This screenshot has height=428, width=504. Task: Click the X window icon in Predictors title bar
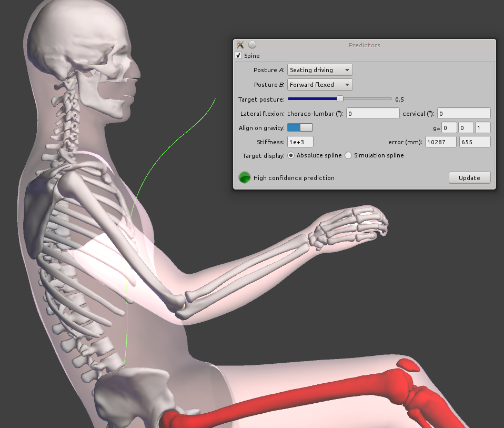[x=240, y=45]
